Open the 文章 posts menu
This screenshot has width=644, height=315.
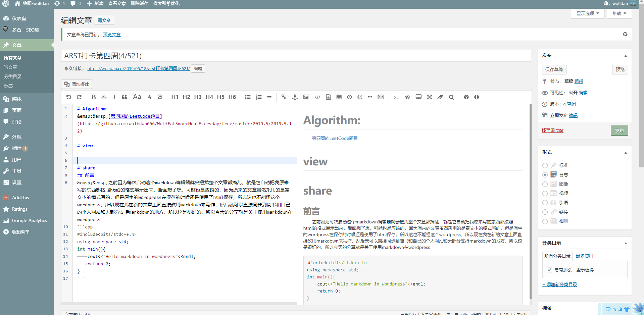[27, 45]
